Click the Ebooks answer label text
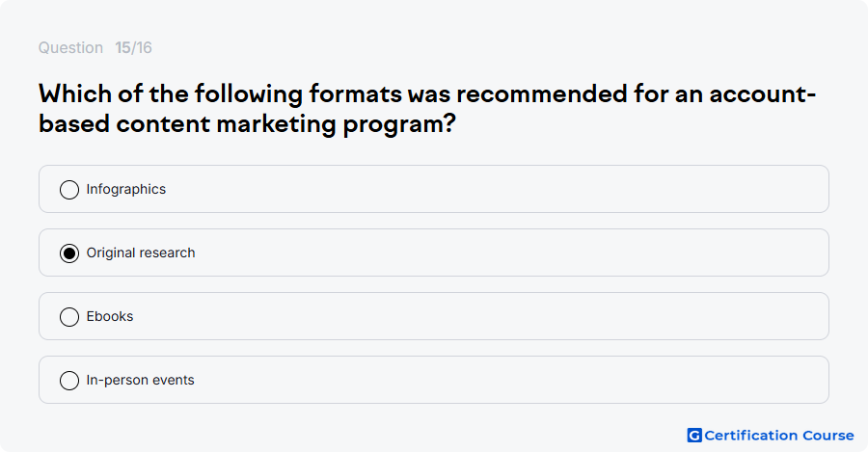Screen dimensions: 868x452 coord(110,316)
